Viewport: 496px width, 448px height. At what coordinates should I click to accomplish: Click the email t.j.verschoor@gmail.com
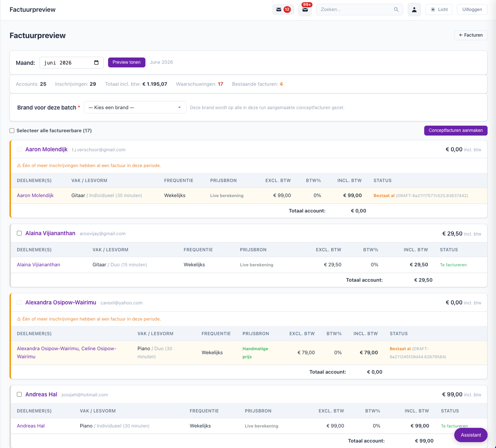99,150
